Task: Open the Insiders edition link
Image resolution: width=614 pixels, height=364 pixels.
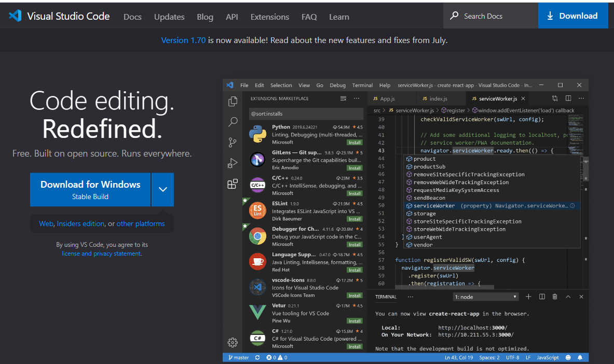Action: [80, 223]
